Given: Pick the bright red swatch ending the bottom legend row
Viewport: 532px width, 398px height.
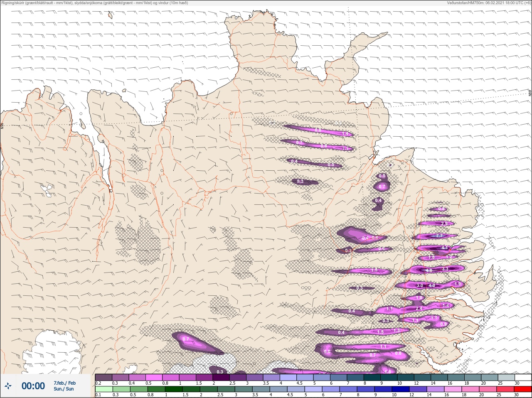Looking at the screenshot, I should [523, 389].
